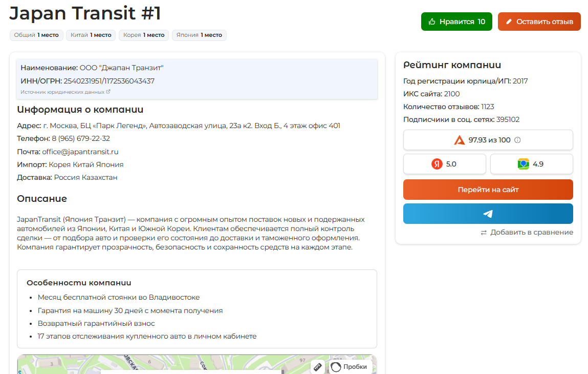Click the ИНН/ОГРН number 2540231951/1172536043437

(x=109, y=81)
